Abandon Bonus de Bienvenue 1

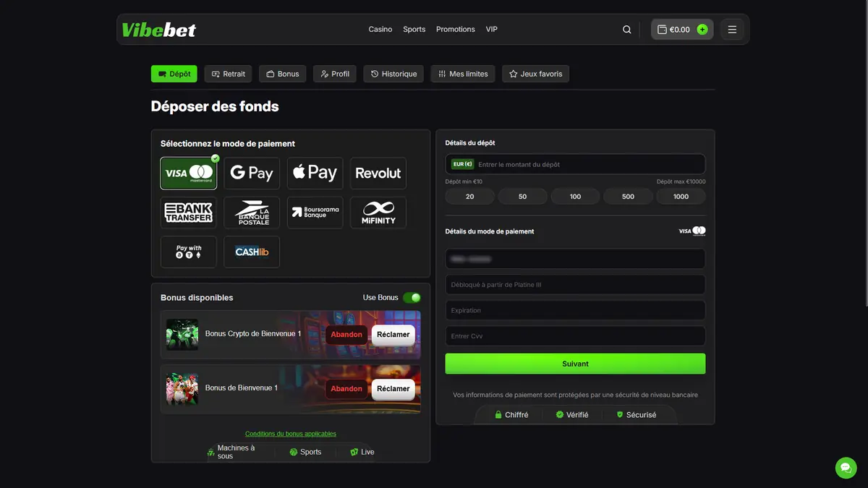[346, 389]
